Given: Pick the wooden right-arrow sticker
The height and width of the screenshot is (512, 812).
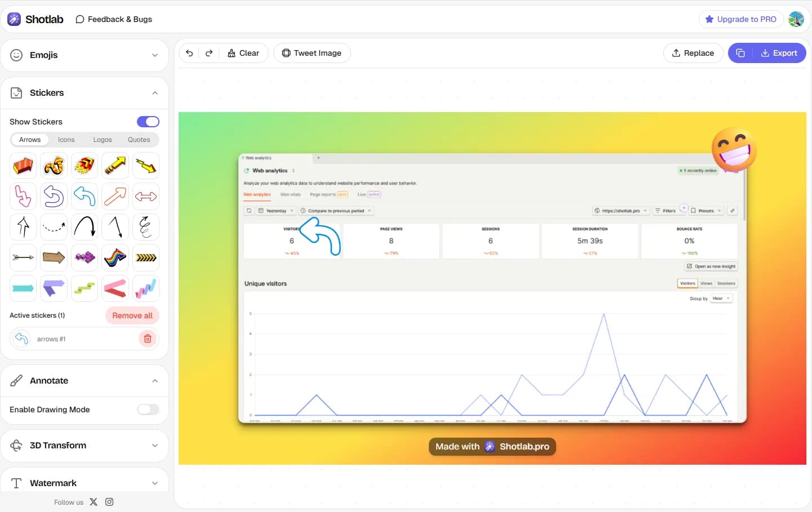Looking at the screenshot, I should click(x=54, y=257).
